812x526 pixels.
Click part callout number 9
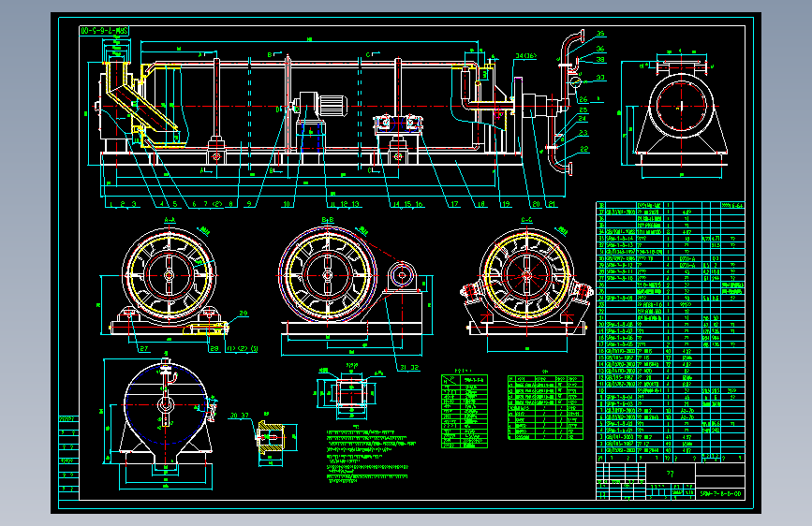point(249,204)
